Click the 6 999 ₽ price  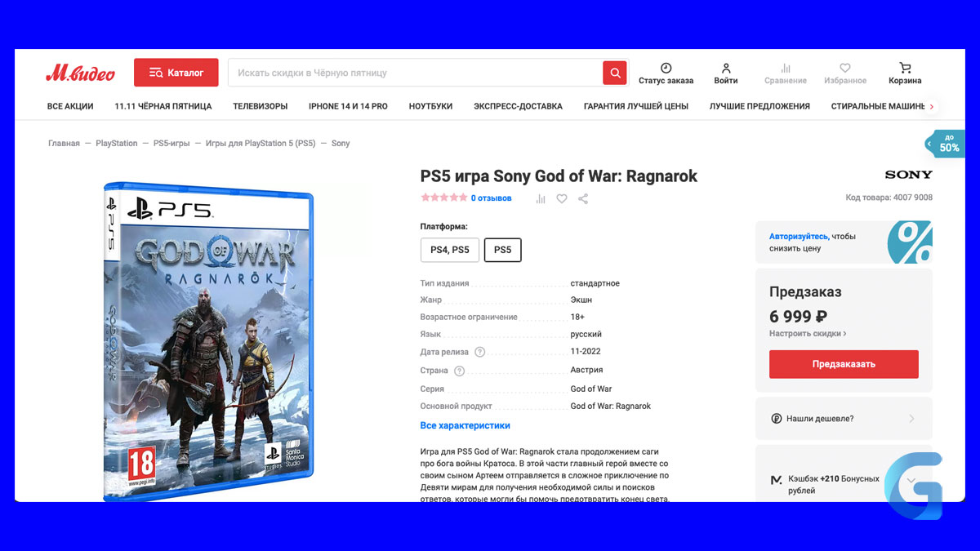(x=799, y=317)
